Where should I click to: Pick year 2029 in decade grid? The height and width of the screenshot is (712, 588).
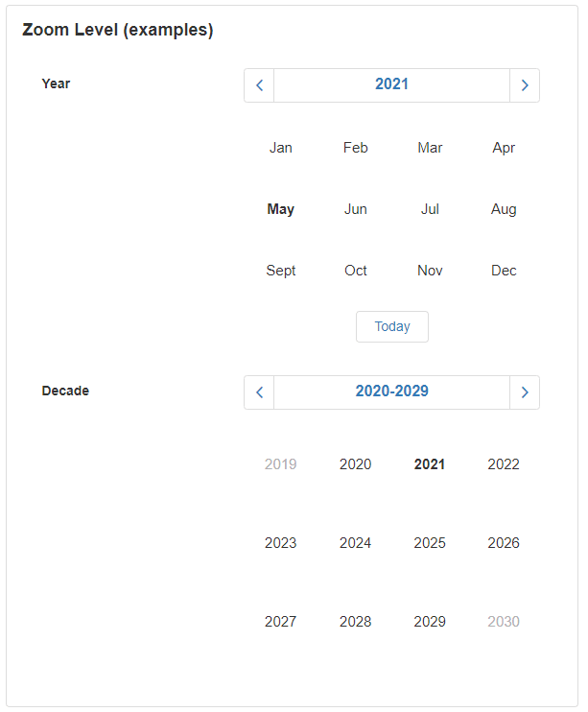pos(430,622)
